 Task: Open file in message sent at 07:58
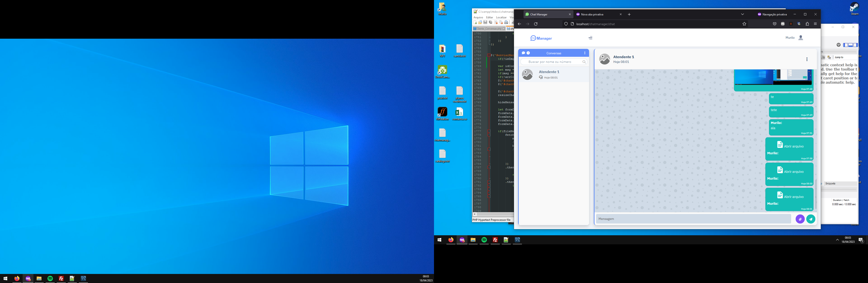click(x=790, y=145)
